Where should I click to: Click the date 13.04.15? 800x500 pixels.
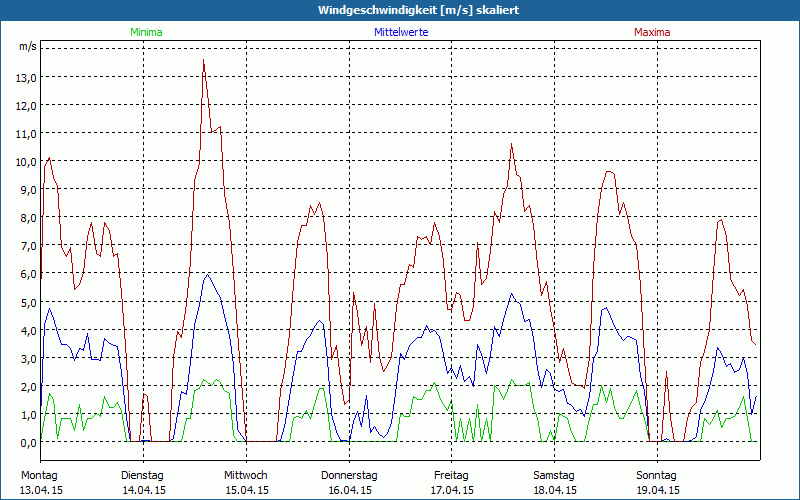click(x=41, y=490)
